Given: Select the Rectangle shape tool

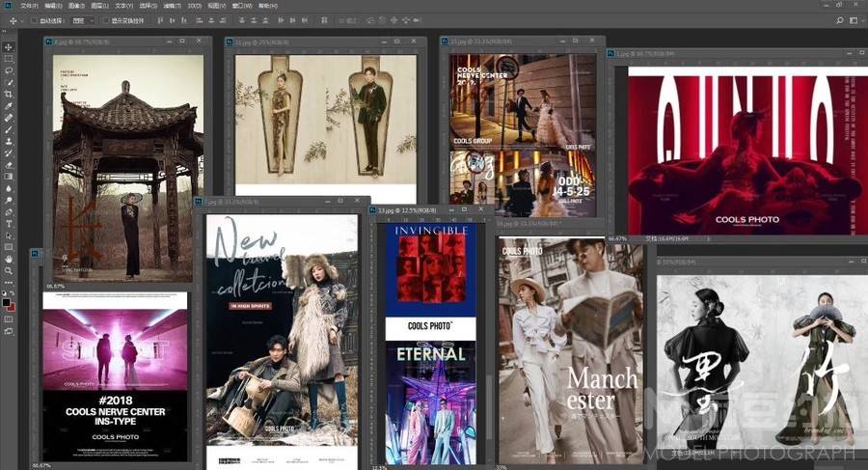Looking at the screenshot, I should coord(9,247).
